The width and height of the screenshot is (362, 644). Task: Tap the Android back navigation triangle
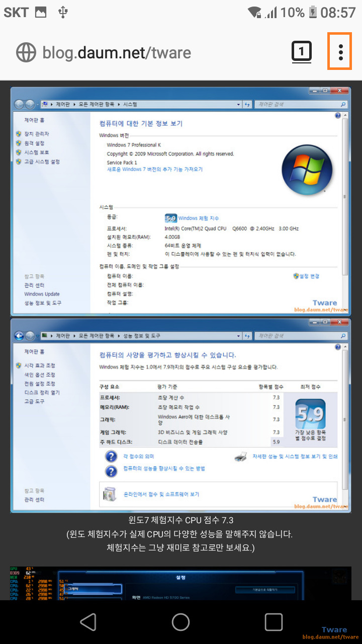(88, 622)
